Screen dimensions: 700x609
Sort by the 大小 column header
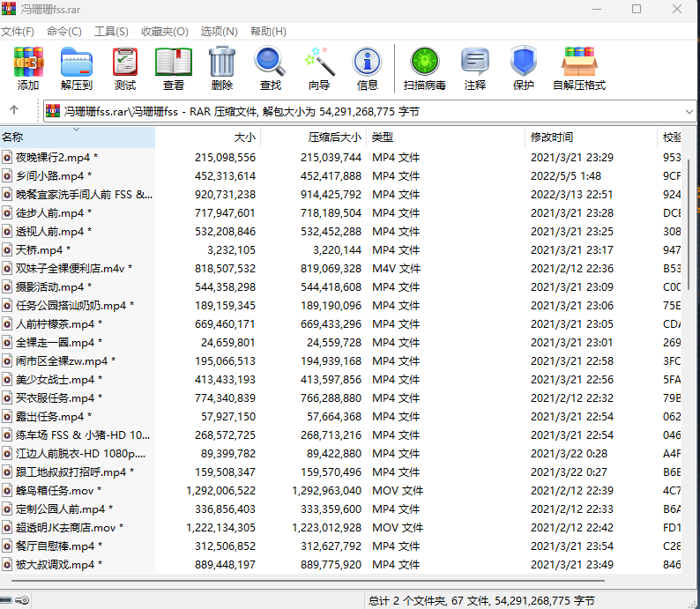208,137
